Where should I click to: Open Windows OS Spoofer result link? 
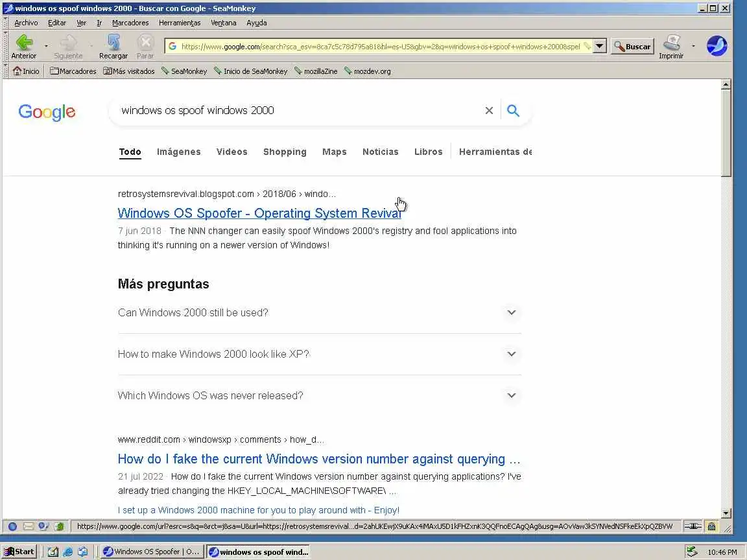click(x=259, y=213)
